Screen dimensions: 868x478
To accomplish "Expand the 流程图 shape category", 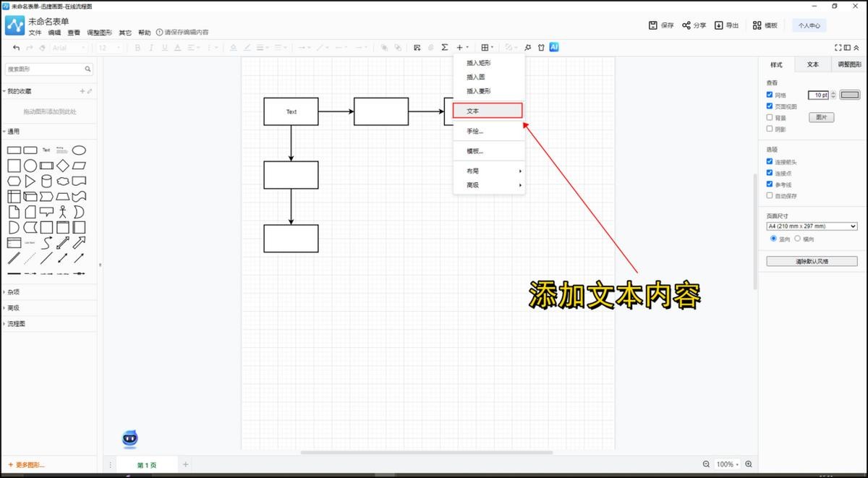I will point(16,324).
